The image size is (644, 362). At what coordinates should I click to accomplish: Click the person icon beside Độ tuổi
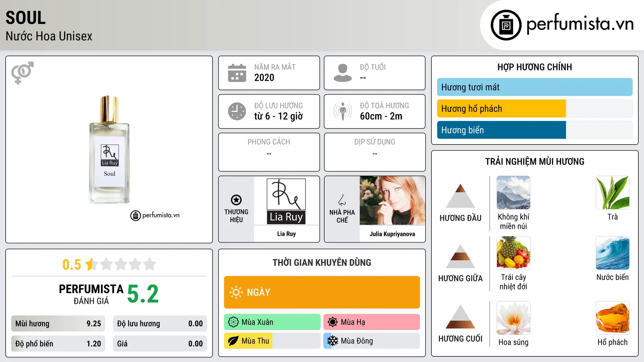[x=343, y=73]
